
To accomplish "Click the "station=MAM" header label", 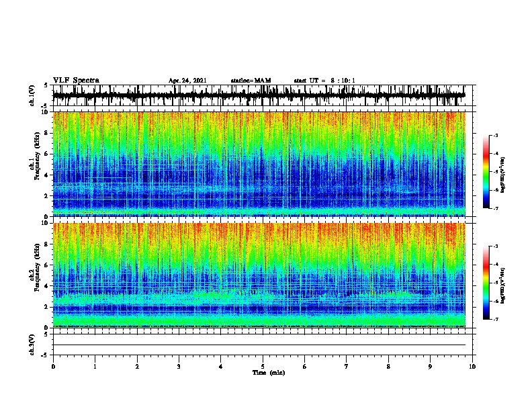I will (x=251, y=81).
